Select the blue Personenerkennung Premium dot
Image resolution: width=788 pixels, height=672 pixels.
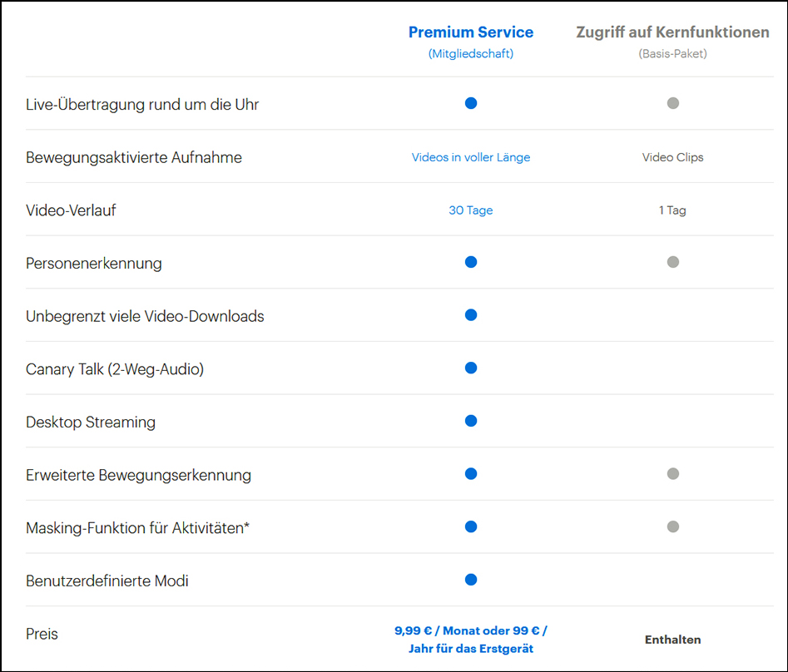pos(471,262)
